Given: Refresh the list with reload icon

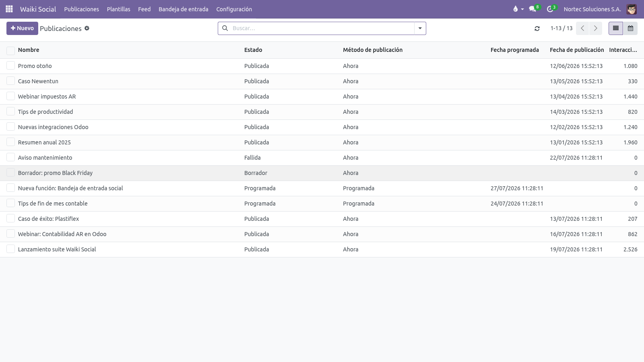Looking at the screenshot, I should (537, 29).
